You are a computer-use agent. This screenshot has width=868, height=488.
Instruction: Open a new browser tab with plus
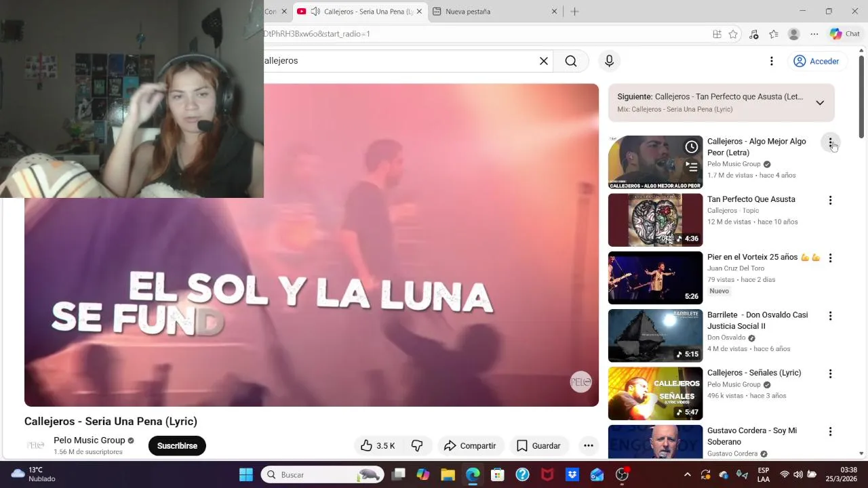pos(574,12)
